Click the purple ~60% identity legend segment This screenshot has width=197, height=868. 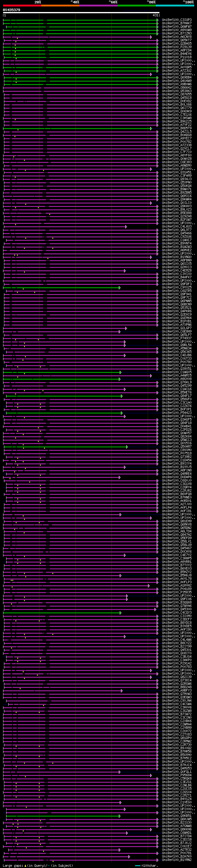(99, 6)
